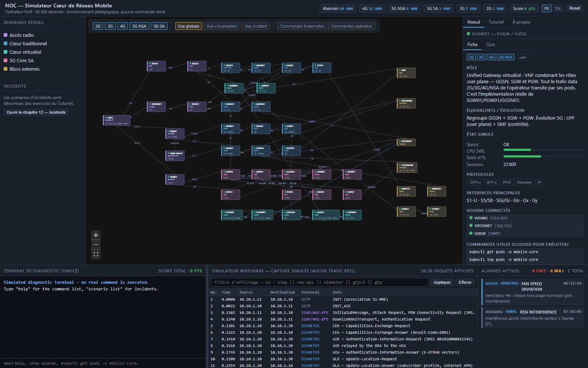Switch to Vue virtualisation

coord(222,26)
